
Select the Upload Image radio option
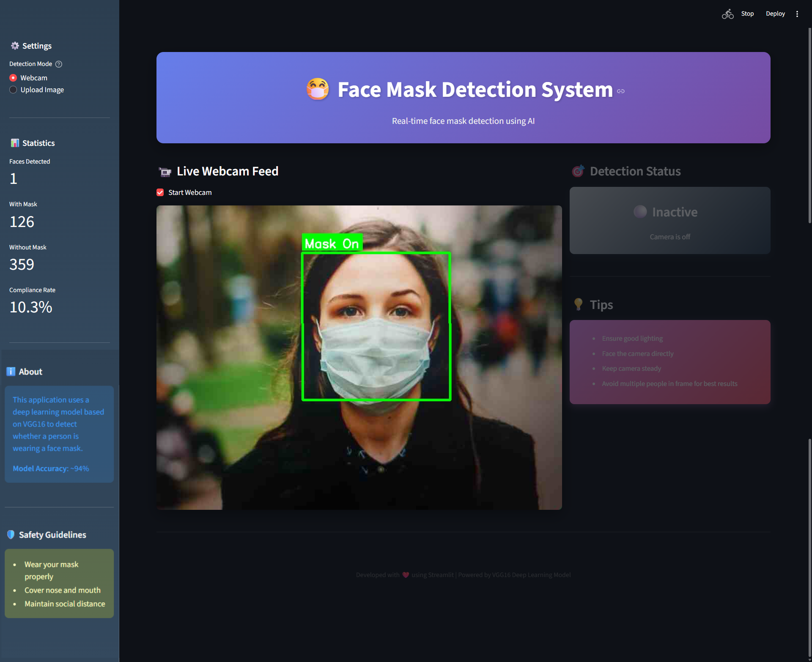pos(13,90)
